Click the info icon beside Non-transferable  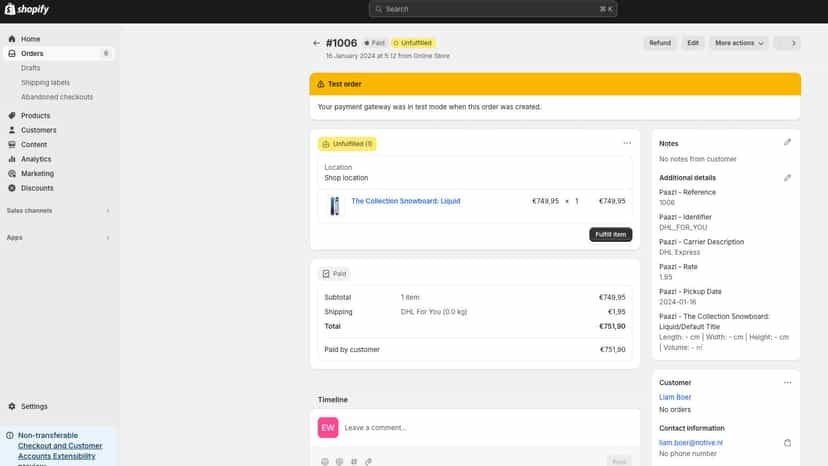10,435
